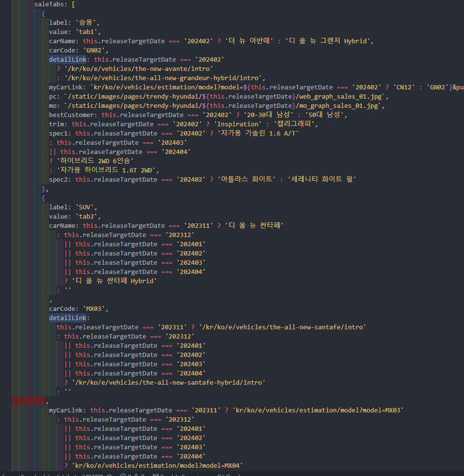The height and width of the screenshot is (476, 464).
Task: Click the string '세레니티 화이트 펄'
Action: point(321,180)
